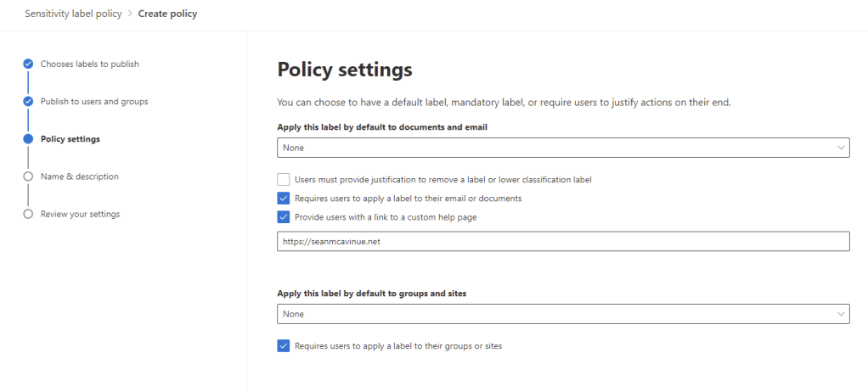Screen dimensions: 868x392
Task: Click the 'Sensitivity label policy' breadcrumb link
Action: pos(71,14)
